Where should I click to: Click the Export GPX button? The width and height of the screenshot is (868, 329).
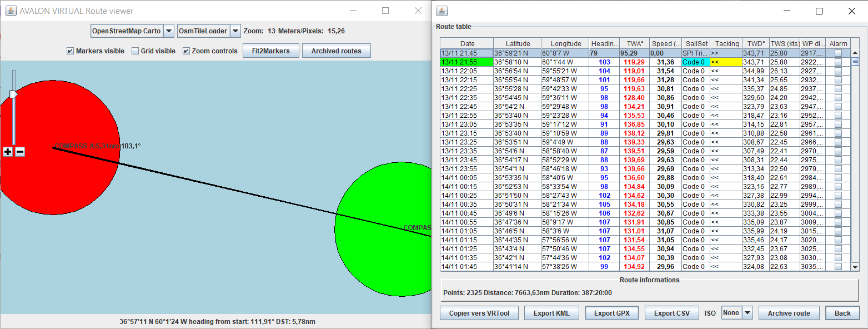point(611,313)
